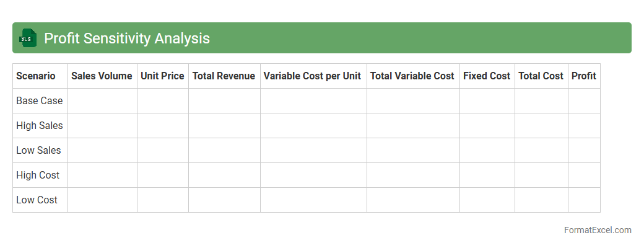Open the FormatExcel.com link
The image size is (644, 248).
(x=597, y=230)
